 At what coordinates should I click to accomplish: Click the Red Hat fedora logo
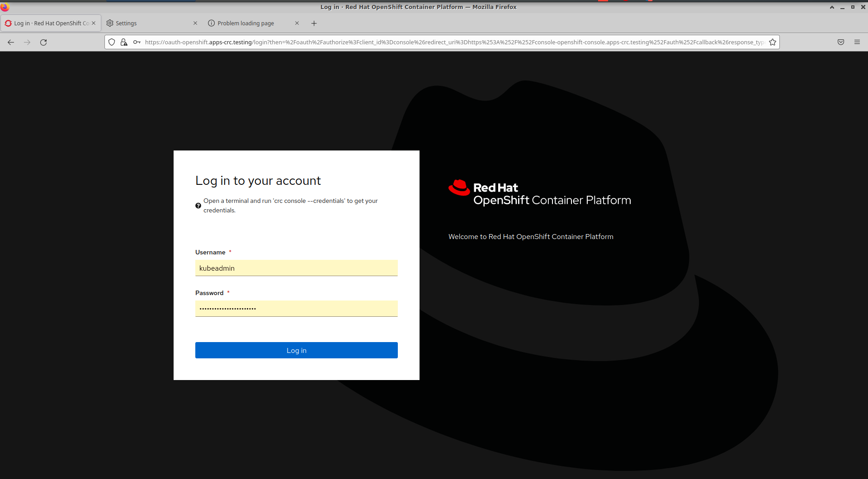pyautogui.click(x=459, y=188)
